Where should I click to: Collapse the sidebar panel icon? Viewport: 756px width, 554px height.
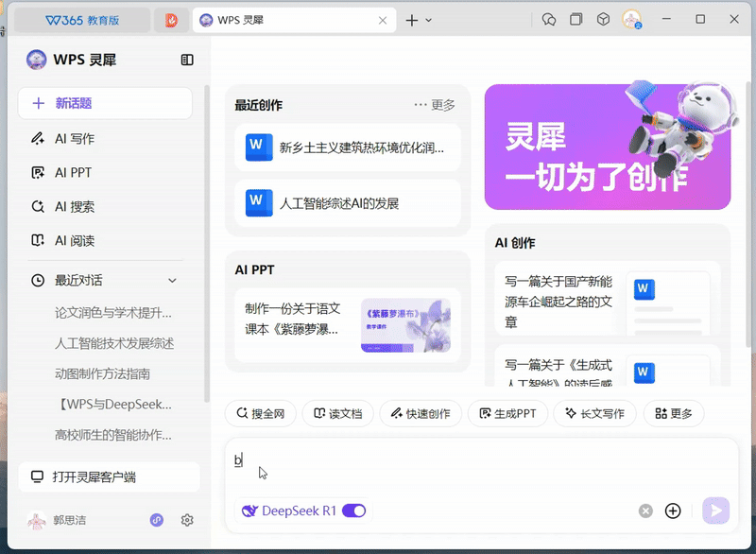pyautogui.click(x=187, y=60)
